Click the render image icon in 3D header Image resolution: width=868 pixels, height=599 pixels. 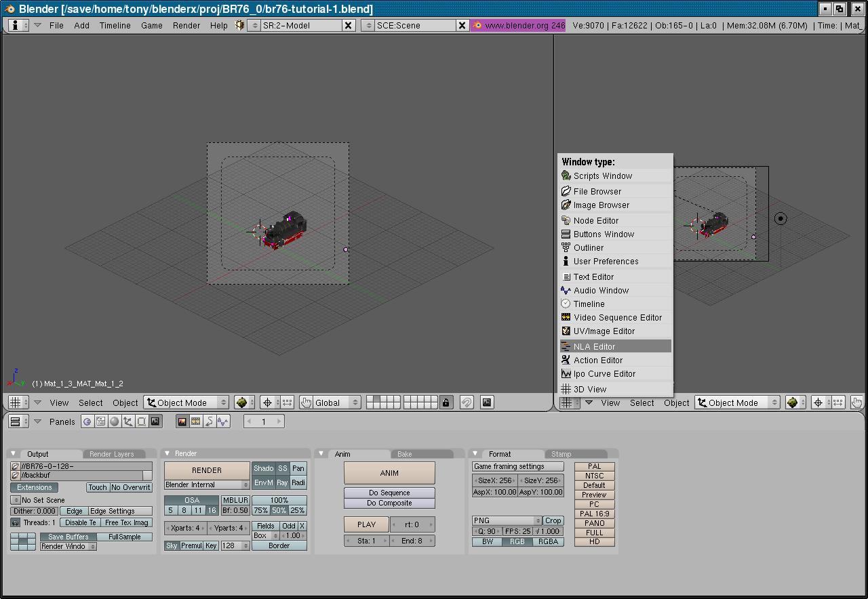tap(487, 402)
